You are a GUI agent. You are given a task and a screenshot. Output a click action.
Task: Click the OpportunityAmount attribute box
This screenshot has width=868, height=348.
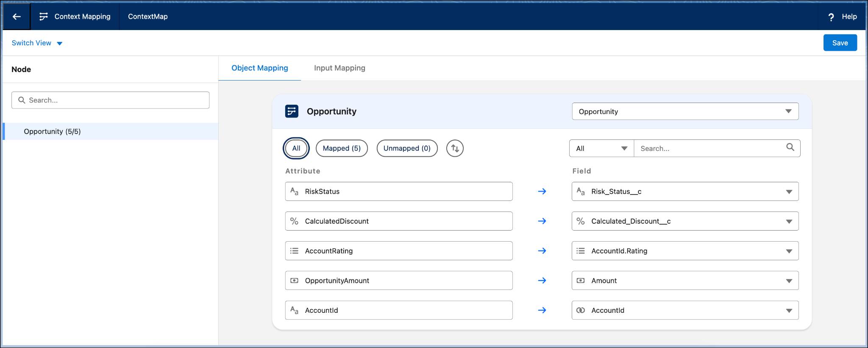pyautogui.click(x=399, y=280)
